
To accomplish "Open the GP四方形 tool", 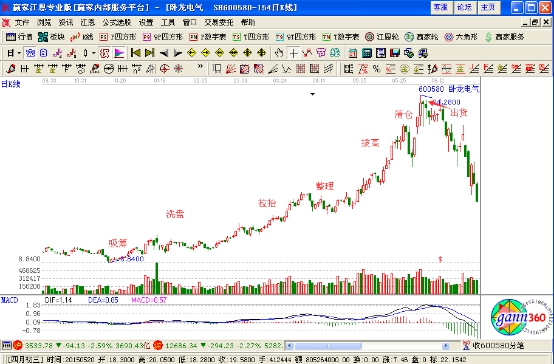I will pyautogui.click(x=163, y=37).
